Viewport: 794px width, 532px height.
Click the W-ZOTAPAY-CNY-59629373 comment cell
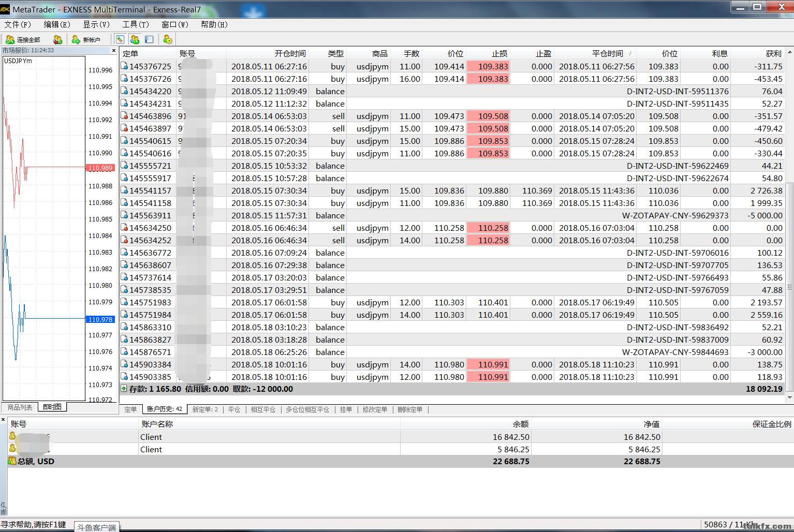tap(675, 215)
